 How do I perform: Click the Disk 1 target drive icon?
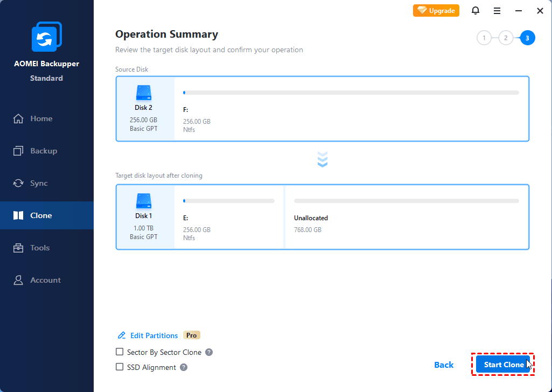coord(144,201)
